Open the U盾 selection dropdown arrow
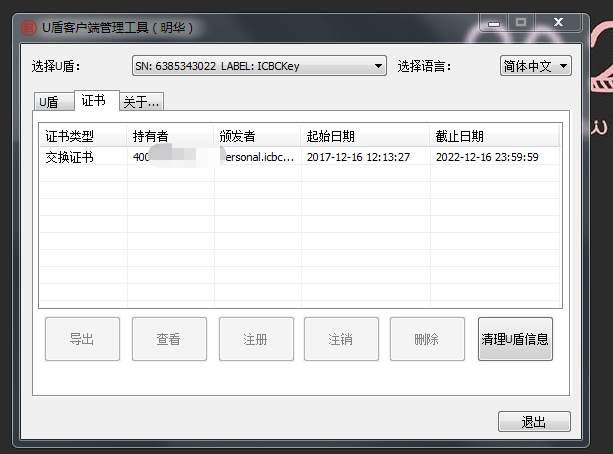 (378, 66)
